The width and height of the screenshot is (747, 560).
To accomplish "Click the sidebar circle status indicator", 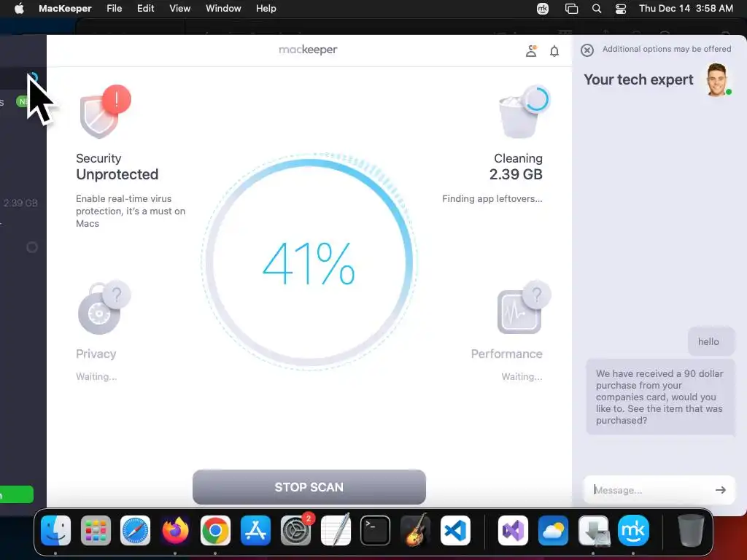I will click(x=32, y=247).
